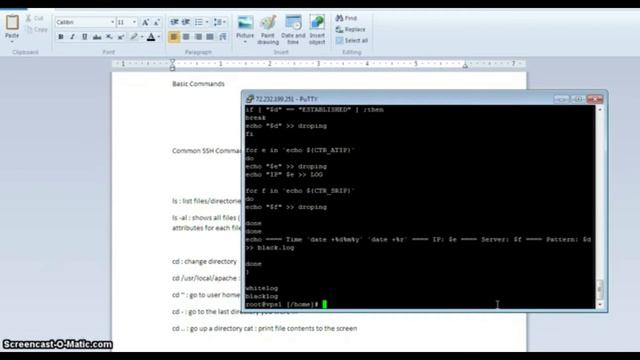Maximize the PuTTY window
The height and width of the screenshot is (360, 640).
click(x=578, y=99)
